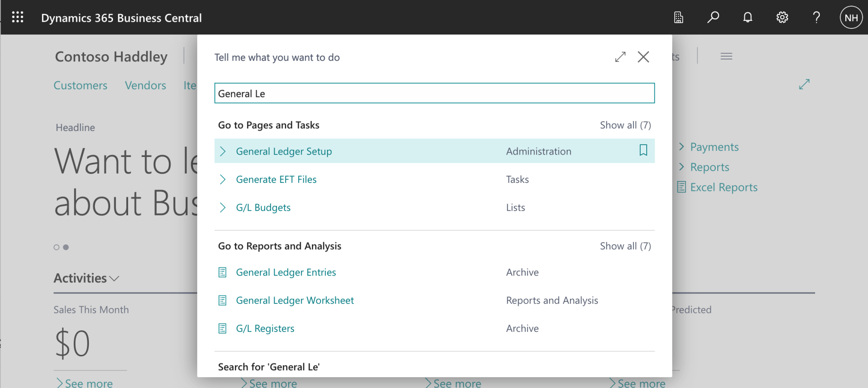Open the notifications bell
The width and height of the screenshot is (868, 388).
click(x=747, y=17)
